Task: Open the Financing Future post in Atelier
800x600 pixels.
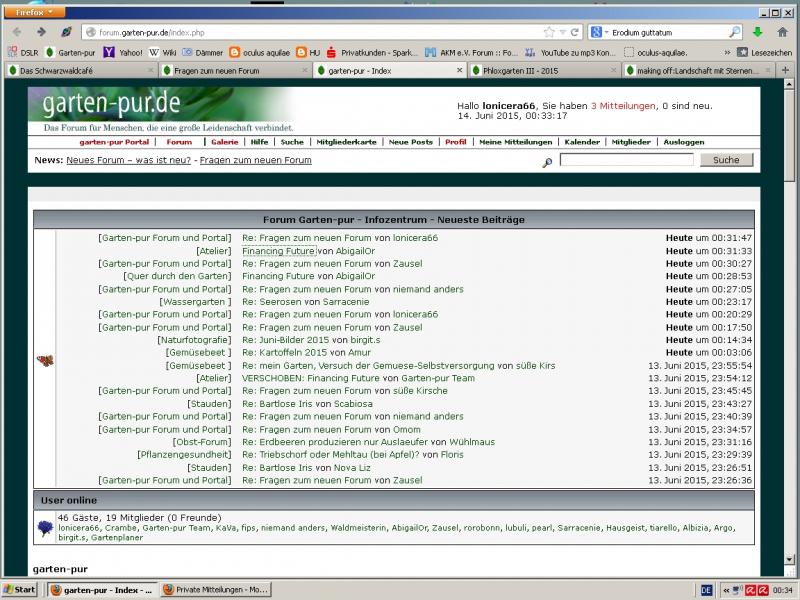Action: click(278, 251)
